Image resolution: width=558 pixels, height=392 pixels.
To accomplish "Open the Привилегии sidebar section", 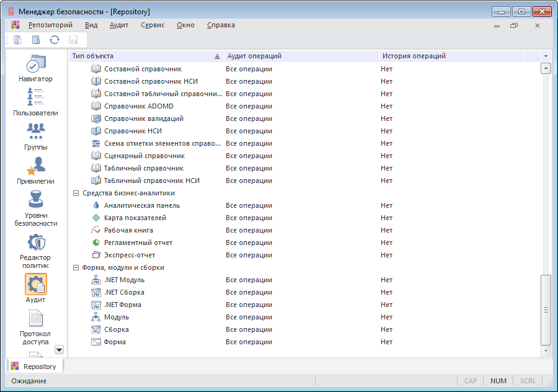I will click(x=35, y=170).
